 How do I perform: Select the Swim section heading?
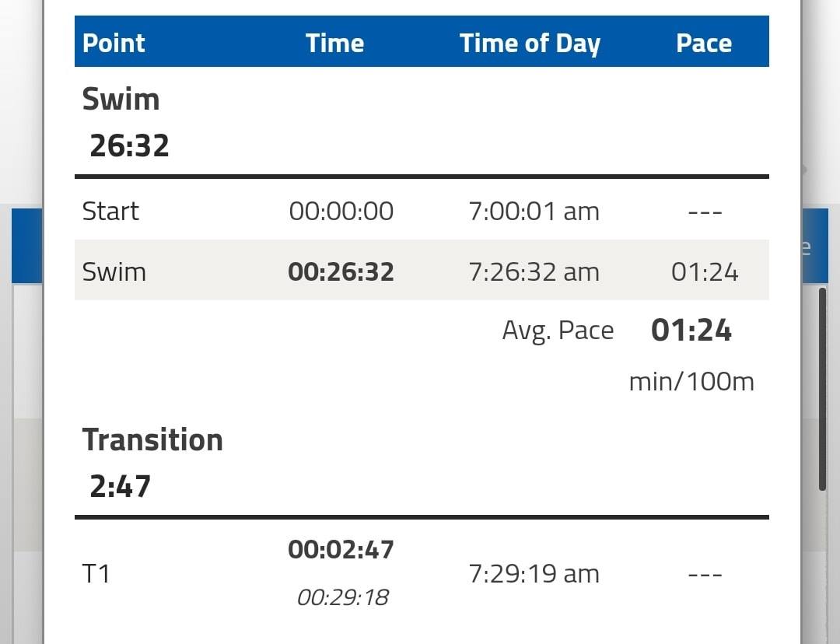click(121, 99)
